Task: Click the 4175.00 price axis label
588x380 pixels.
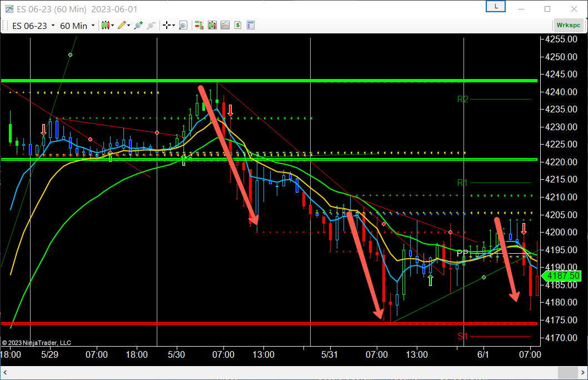Action: (x=561, y=320)
